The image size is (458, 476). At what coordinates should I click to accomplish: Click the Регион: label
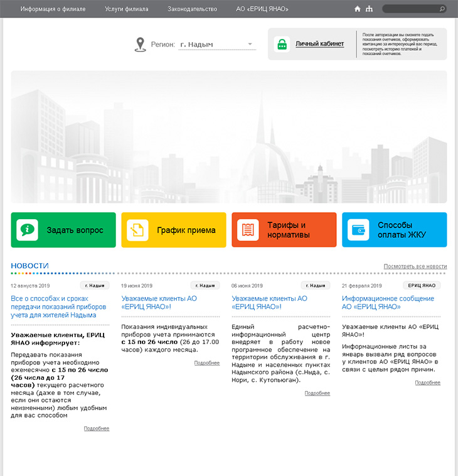163,45
